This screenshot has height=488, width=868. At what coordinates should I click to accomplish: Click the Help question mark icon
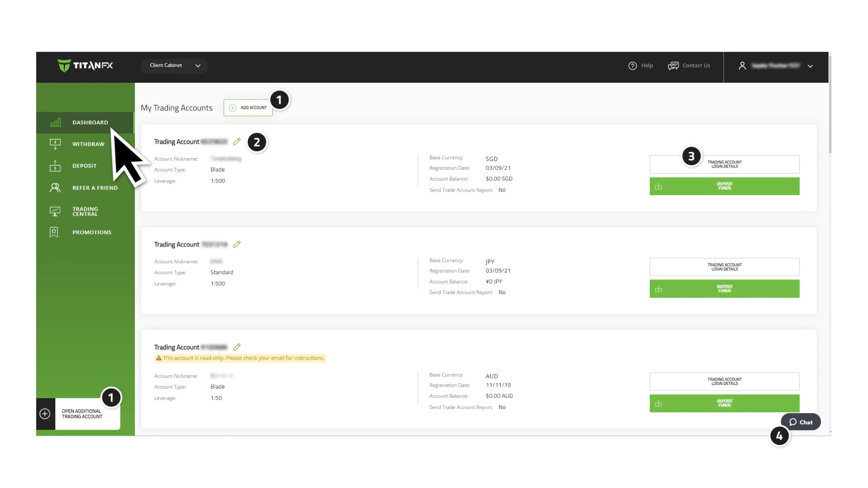(x=632, y=66)
